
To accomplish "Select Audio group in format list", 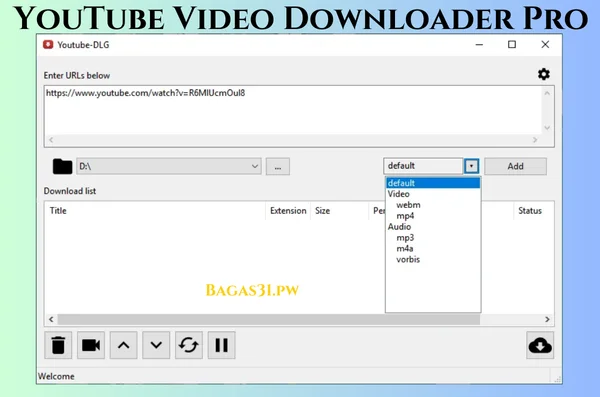I will pyautogui.click(x=433, y=227).
